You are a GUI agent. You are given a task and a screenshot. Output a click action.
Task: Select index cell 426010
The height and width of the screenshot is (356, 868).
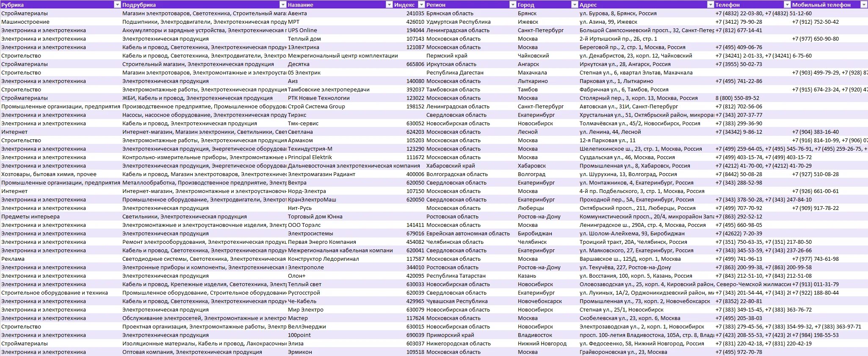409,22
